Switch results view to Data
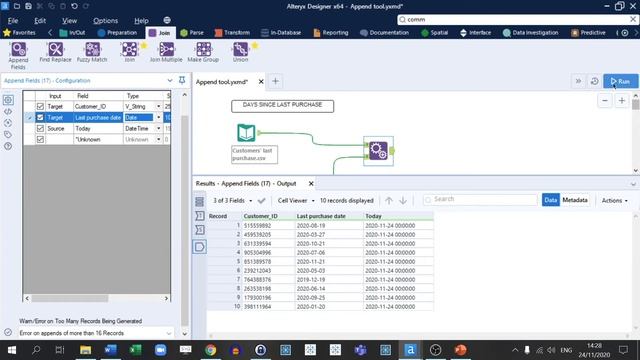This screenshot has height=360, width=640. (x=551, y=200)
